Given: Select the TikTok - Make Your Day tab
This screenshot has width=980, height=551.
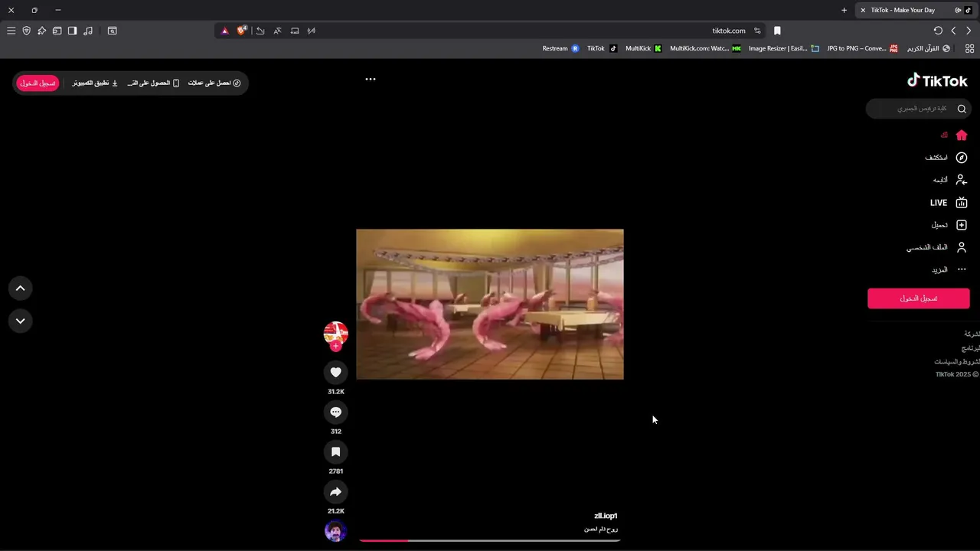Looking at the screenshot, I should [x=915, y=10].
